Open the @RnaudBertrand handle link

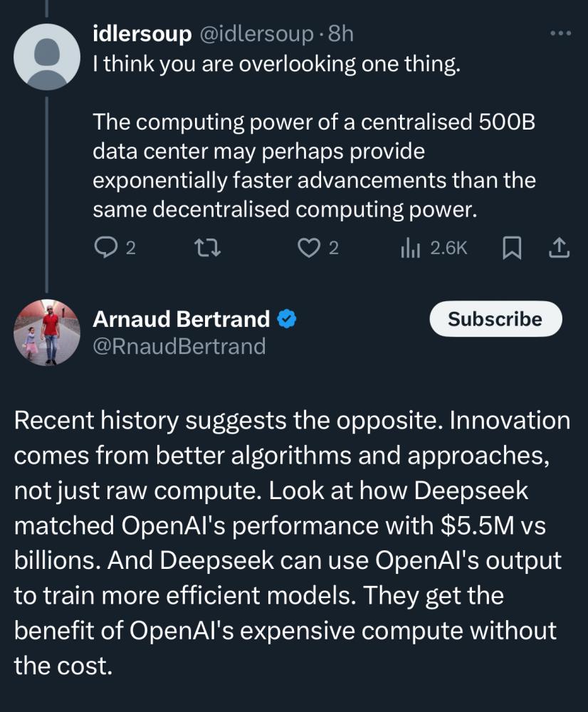tap(179, 346)
